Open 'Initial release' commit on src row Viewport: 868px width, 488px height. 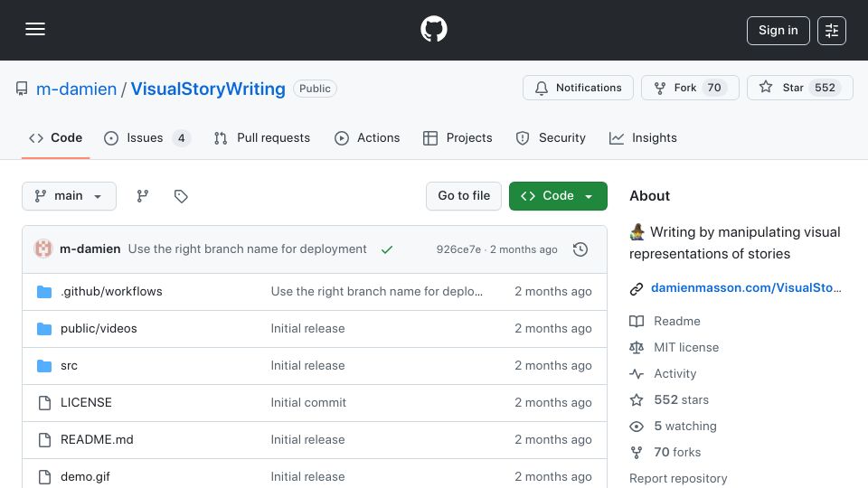click(x=307, y=366)
